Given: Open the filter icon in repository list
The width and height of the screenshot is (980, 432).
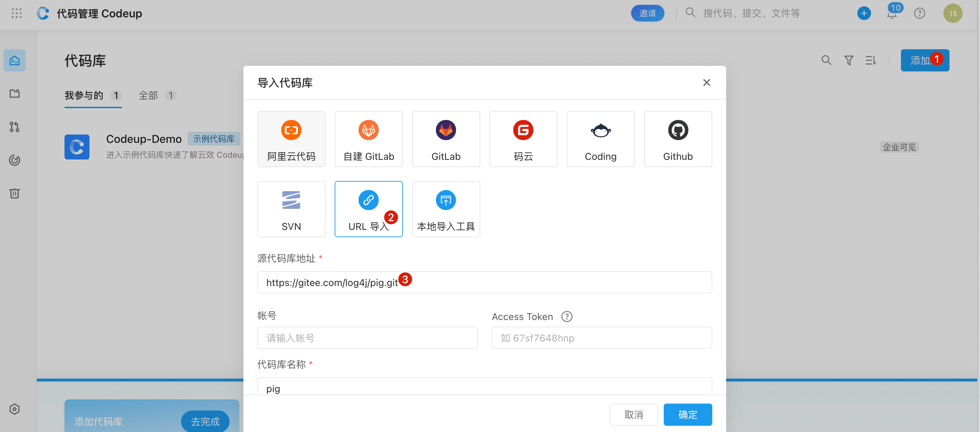Looking at the screenshot, I should coord(848,60).
